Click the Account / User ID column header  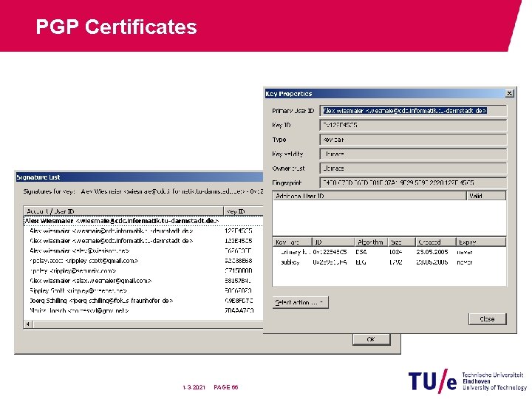point(123,211)
